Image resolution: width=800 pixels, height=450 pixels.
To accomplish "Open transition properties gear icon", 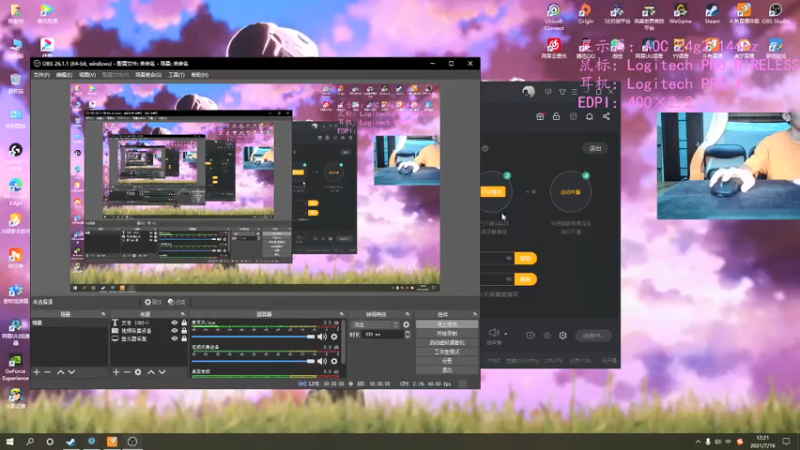I will click(x=406, y=324).
